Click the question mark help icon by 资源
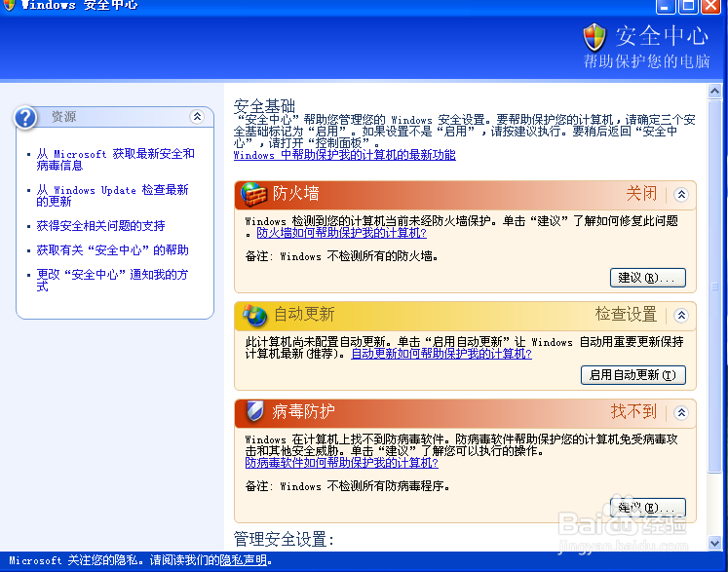 pos(25,118)
